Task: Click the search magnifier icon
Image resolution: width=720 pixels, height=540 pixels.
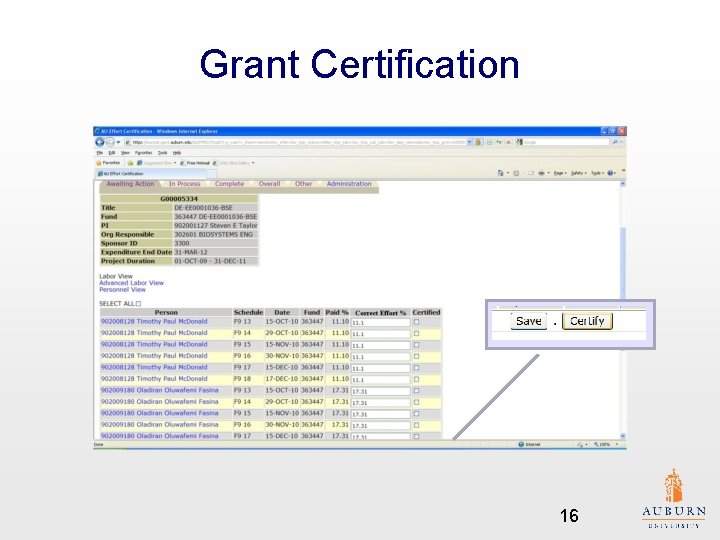Action: pos(615,142)
